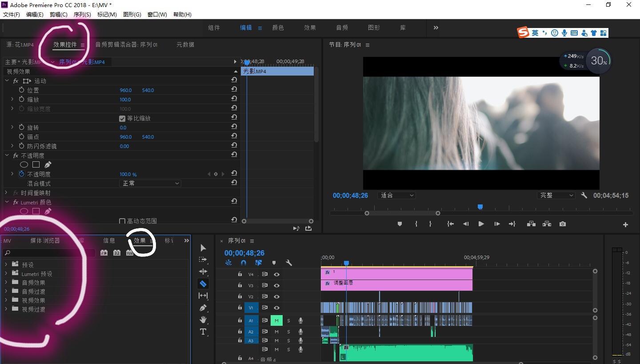Enable 高动态范围 checkbox

click(122, 221)
